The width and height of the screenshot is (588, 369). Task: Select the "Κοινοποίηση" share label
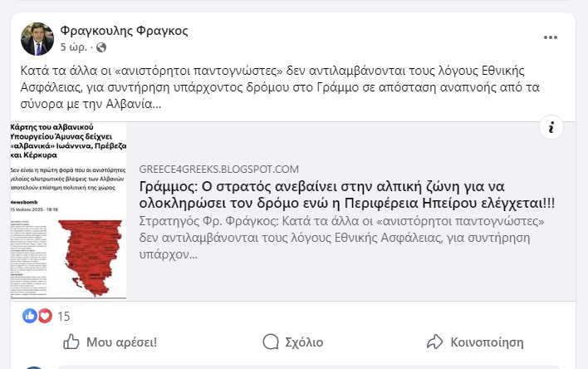coord(487,342)
